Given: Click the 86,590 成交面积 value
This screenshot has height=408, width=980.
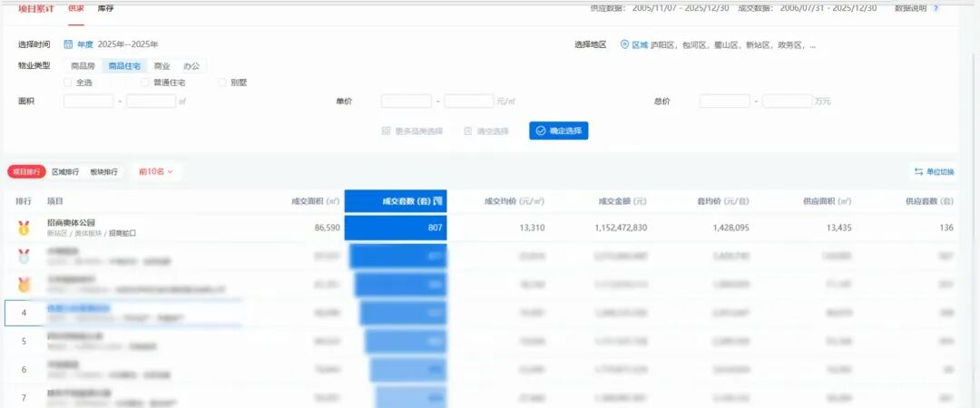Looking at the screenshot, I should [x=327, y=228].
